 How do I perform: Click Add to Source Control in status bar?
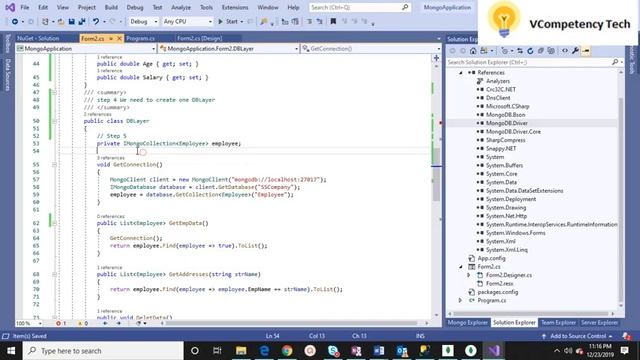click(578, 336)
